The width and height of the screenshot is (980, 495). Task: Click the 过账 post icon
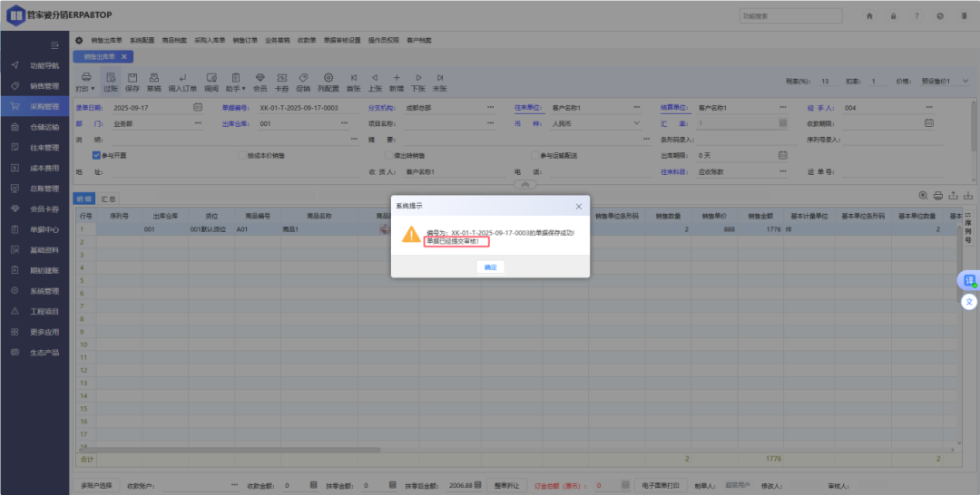pyautogui.click(x=110, y=78)
